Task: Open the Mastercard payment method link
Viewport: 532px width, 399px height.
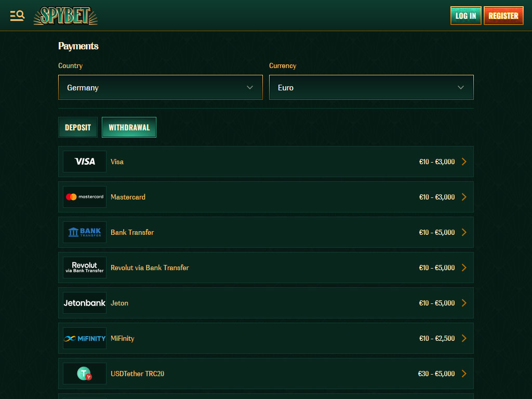Action: [128, 197]
